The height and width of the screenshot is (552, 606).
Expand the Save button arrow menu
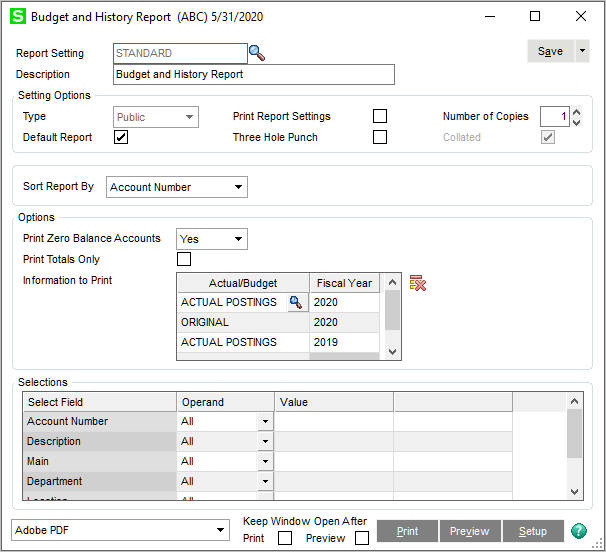pyautogui.click(x=582, y=52)
